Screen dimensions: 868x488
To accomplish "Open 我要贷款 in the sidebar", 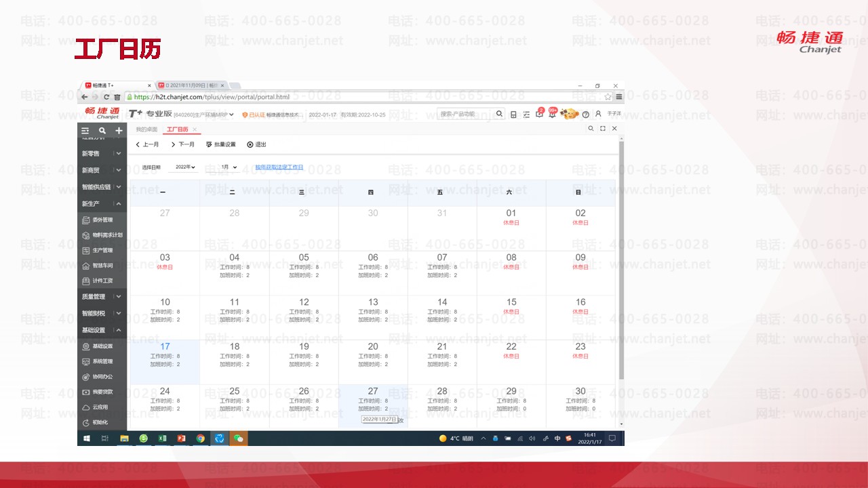I will [102, 392].
